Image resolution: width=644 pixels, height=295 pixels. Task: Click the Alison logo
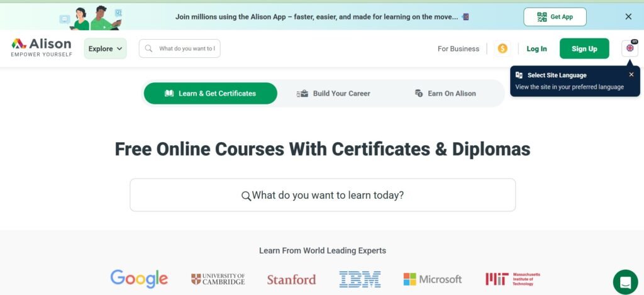(x=42, y=48)
